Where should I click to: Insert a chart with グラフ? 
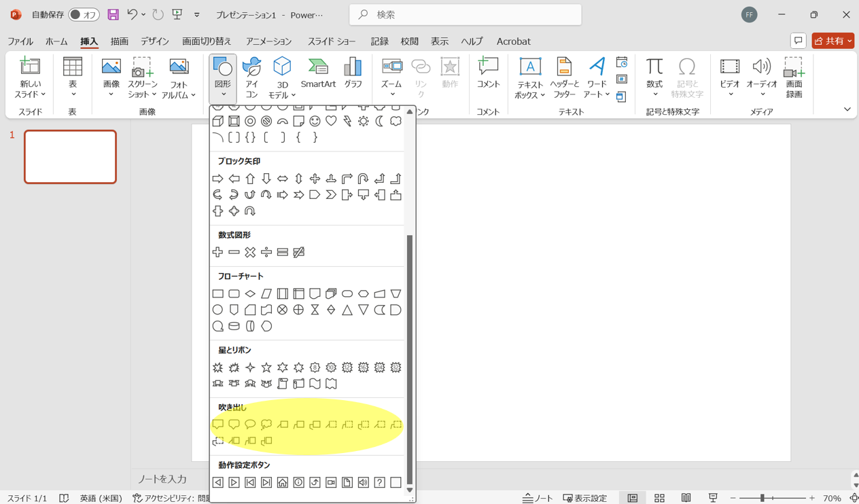point(353,73)
